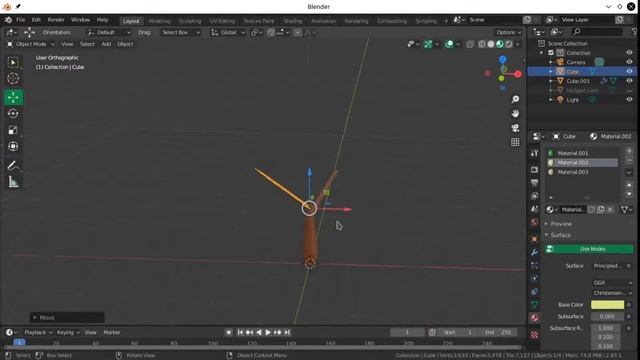This screenshot has height=360, width=640.
Task: Open the Render menu
Action: coord(56,20)
